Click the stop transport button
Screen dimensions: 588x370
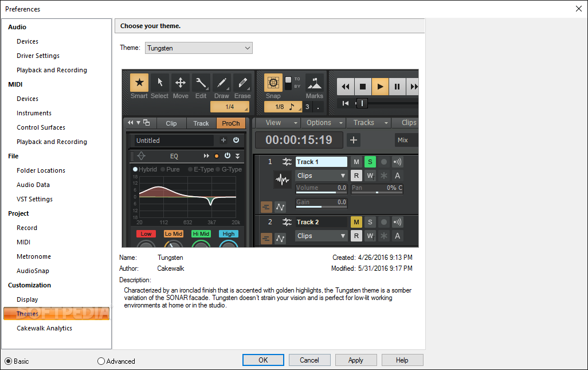tap(363, 87)
